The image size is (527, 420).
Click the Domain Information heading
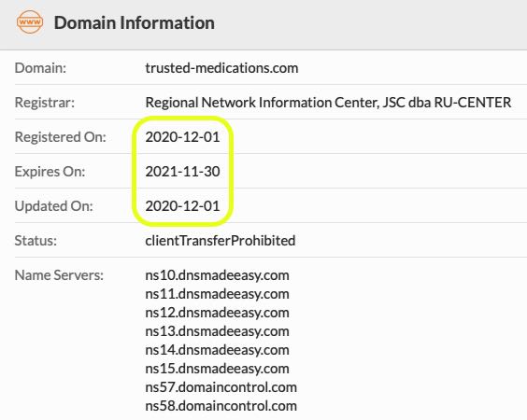(x=135, y=22)
